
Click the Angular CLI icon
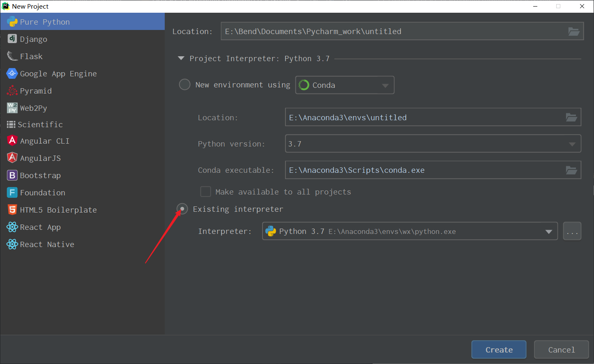click(12, 141)
